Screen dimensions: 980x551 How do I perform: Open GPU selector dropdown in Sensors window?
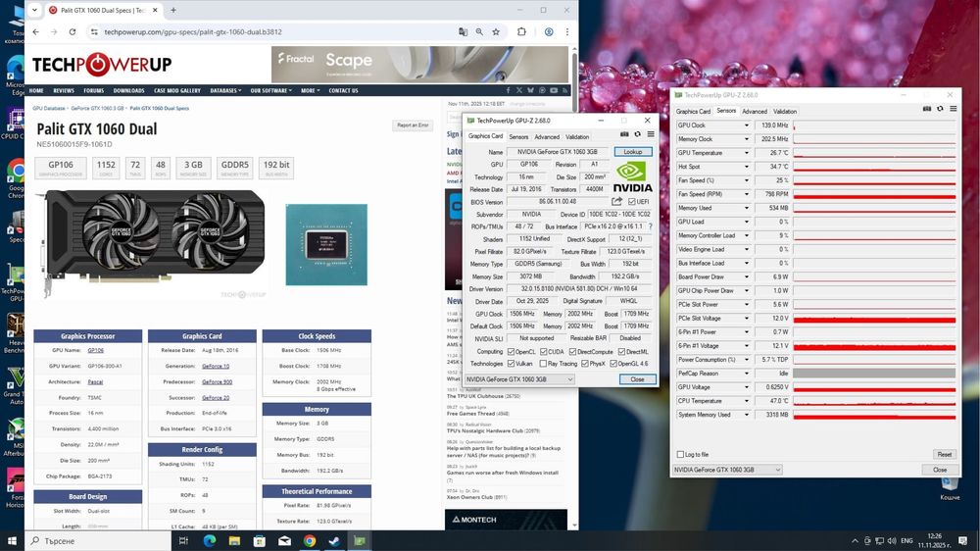click(727, 470)
